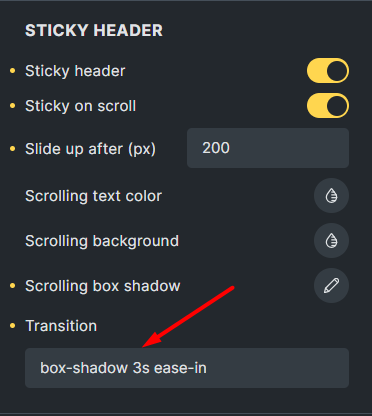The height and width of the screenshot is (416, 372).
Task: Click the Sticky on scroll label
Action: 81,106
